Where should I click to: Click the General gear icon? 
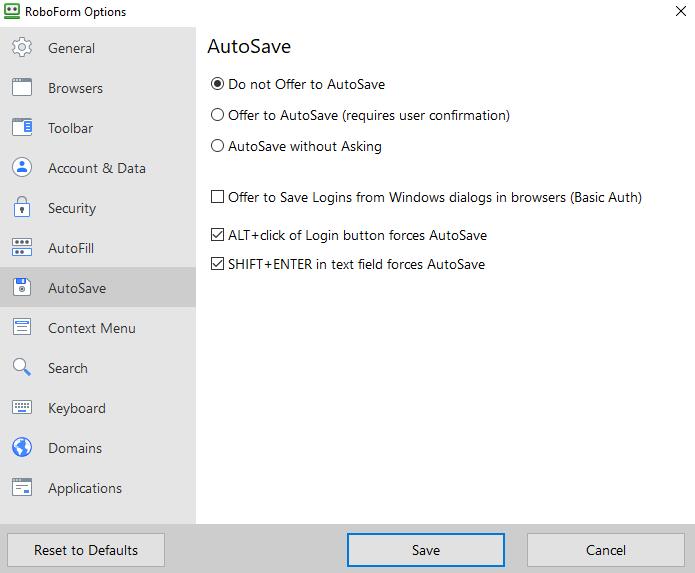click(22, 48)
